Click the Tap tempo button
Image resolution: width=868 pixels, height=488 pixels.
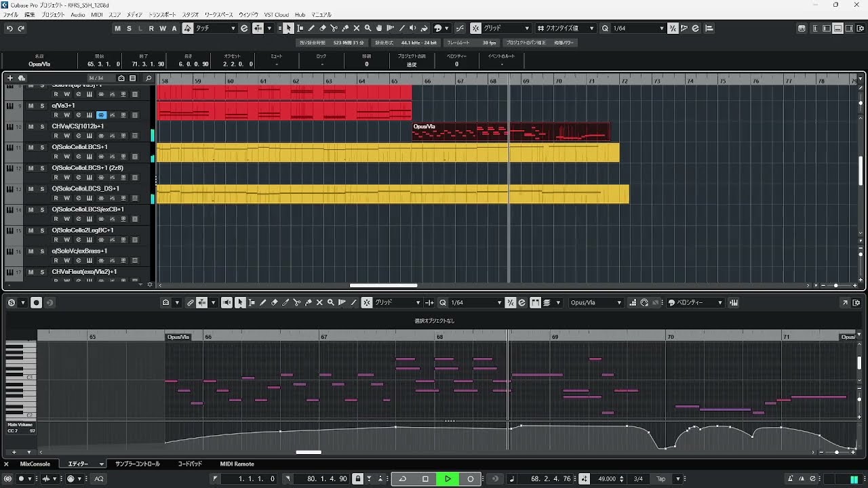(660, 479)
